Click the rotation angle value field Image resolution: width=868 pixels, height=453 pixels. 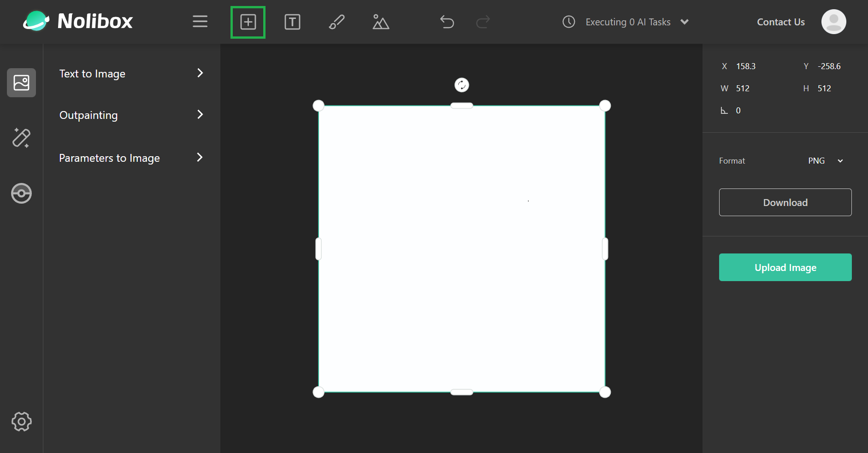tap(738, 111)
